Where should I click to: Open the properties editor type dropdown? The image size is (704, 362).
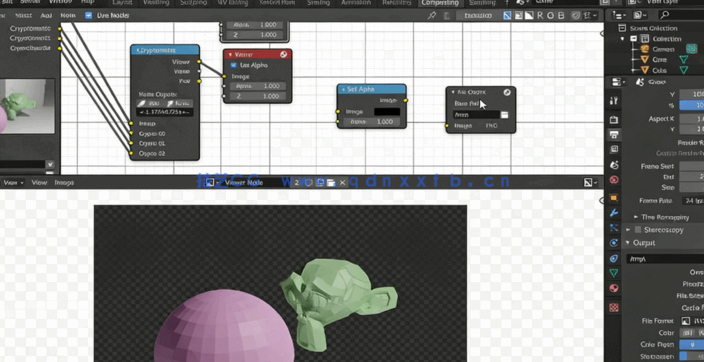click(x=619, y=82)
